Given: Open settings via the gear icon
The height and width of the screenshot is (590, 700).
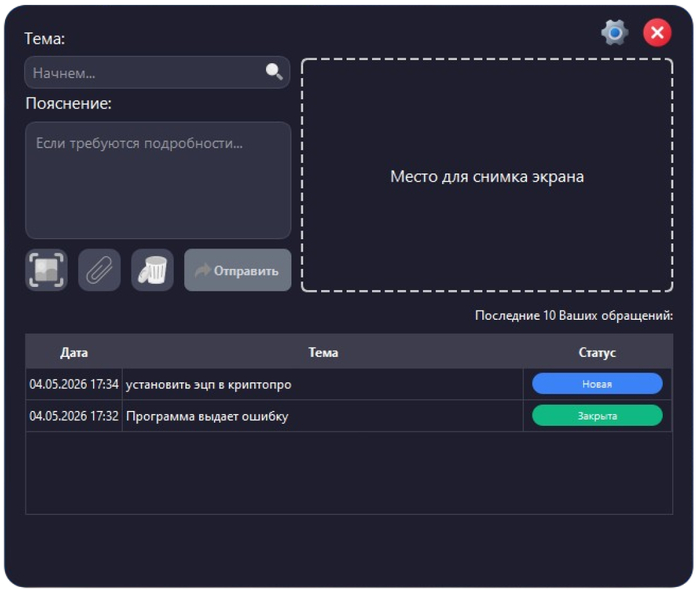Looking at the screenshot, I should pyautogui.click(x=615, y=33).
